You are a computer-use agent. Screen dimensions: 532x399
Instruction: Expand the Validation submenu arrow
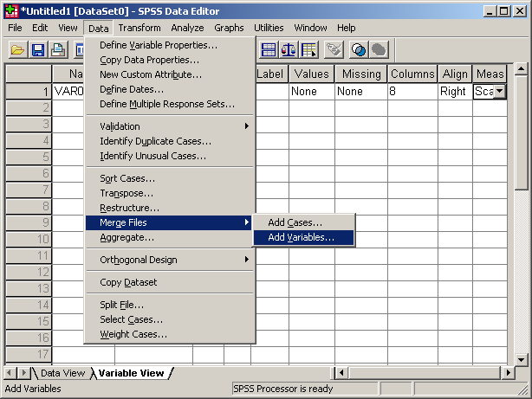tap(247, 126)
